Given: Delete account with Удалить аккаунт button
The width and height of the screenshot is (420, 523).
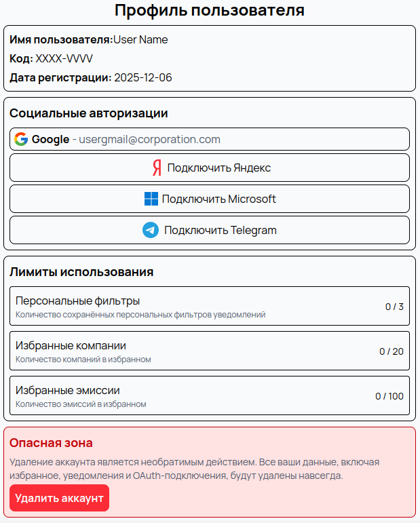Looking at the screenshot, I should click(60, 498).
